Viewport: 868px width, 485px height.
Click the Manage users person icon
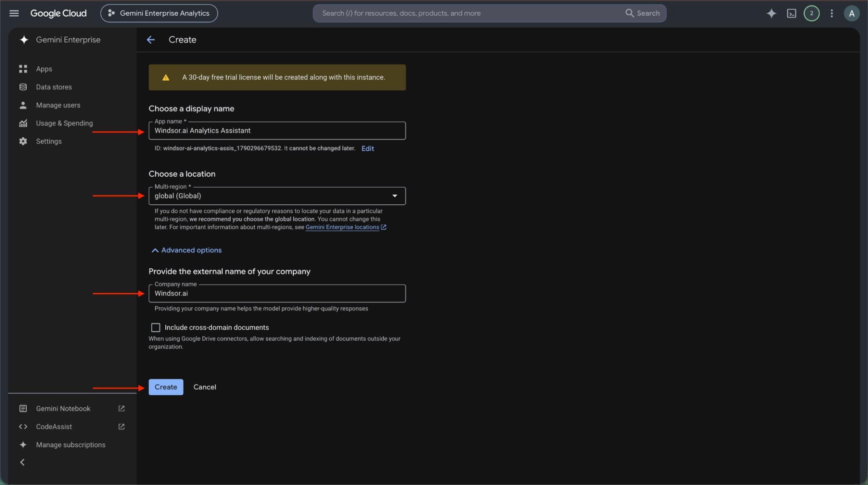click(23, 105)
